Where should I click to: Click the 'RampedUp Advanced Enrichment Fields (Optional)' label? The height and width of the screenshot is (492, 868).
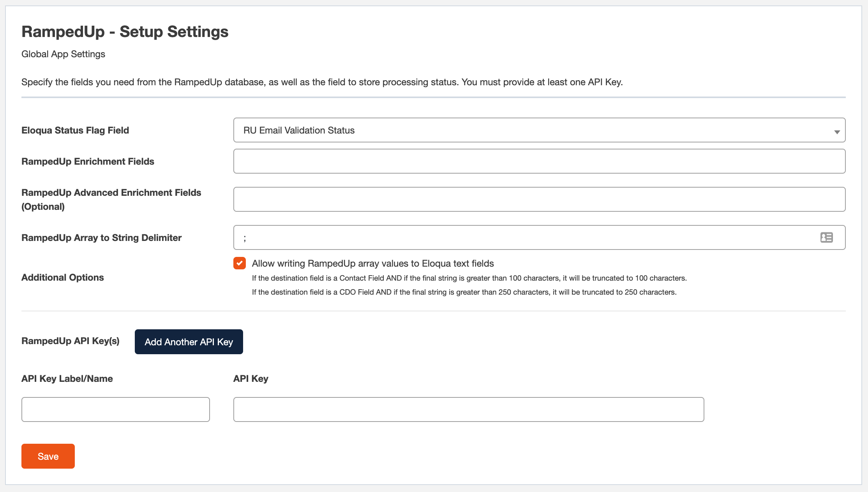click(x=111, y=200)
